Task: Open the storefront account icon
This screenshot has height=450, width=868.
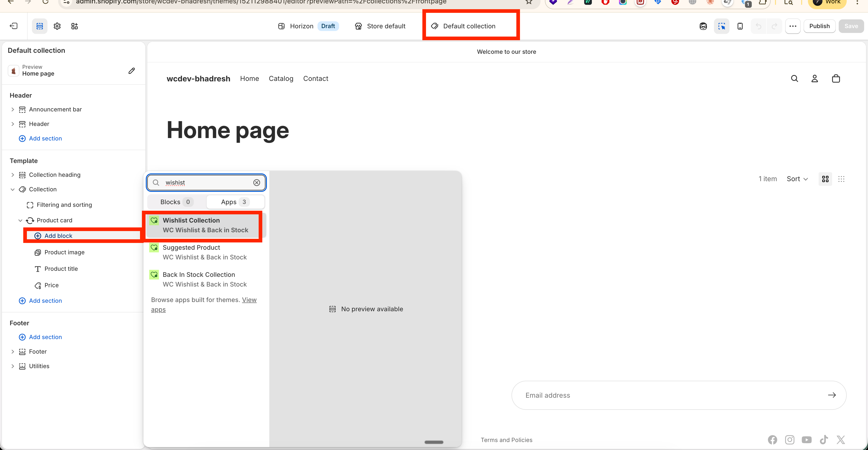Action: (814, 78)
